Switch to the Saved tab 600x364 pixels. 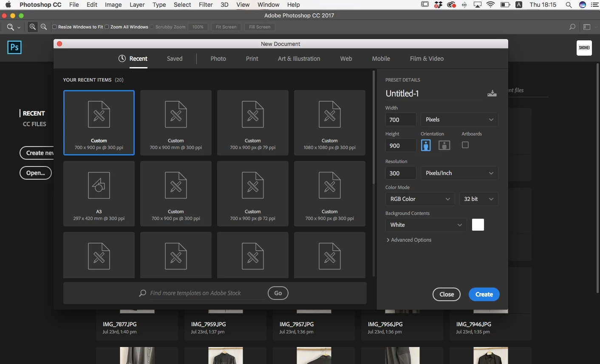pos(175,59)
